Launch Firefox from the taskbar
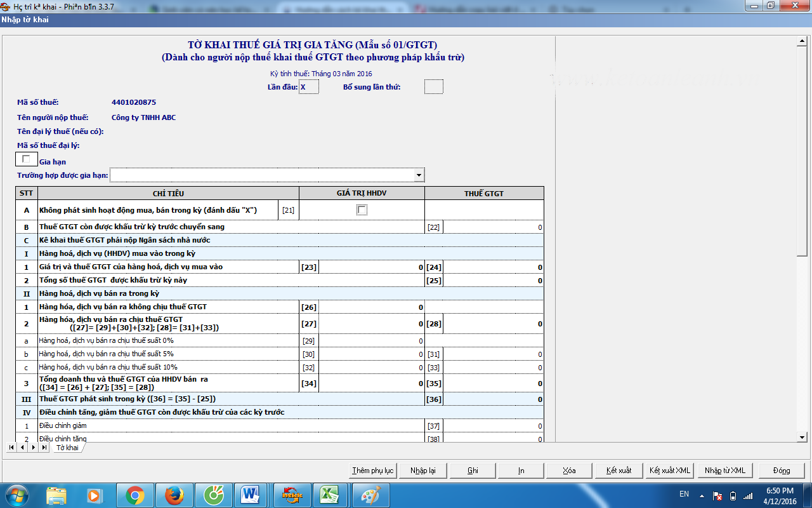Image resolution: width=812 pixels, height=508 pixels. pos(174,495)
